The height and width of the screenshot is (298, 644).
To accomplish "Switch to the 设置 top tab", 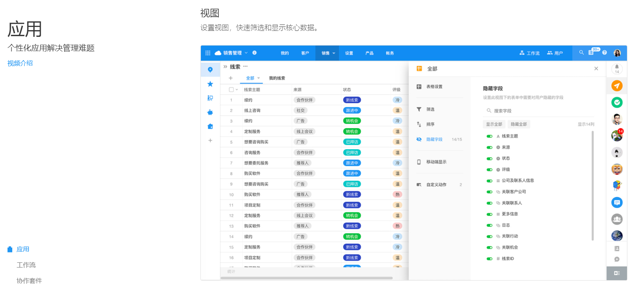I will point(349,53).
